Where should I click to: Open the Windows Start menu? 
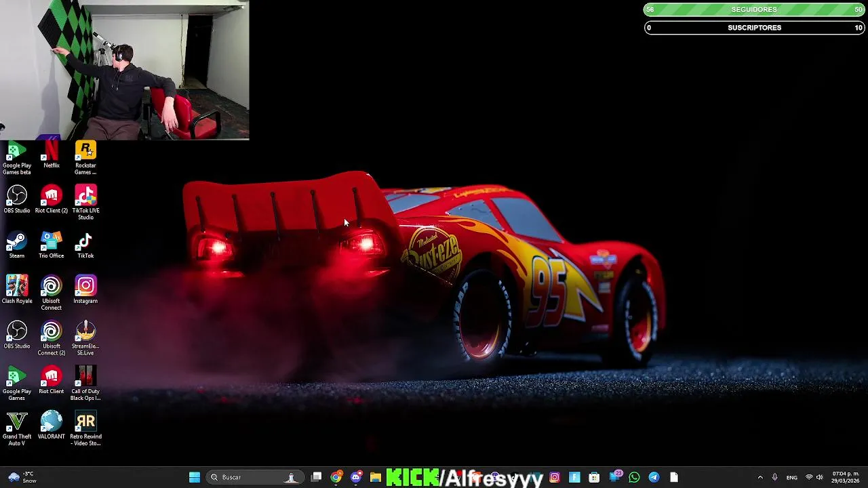point(195,477)
